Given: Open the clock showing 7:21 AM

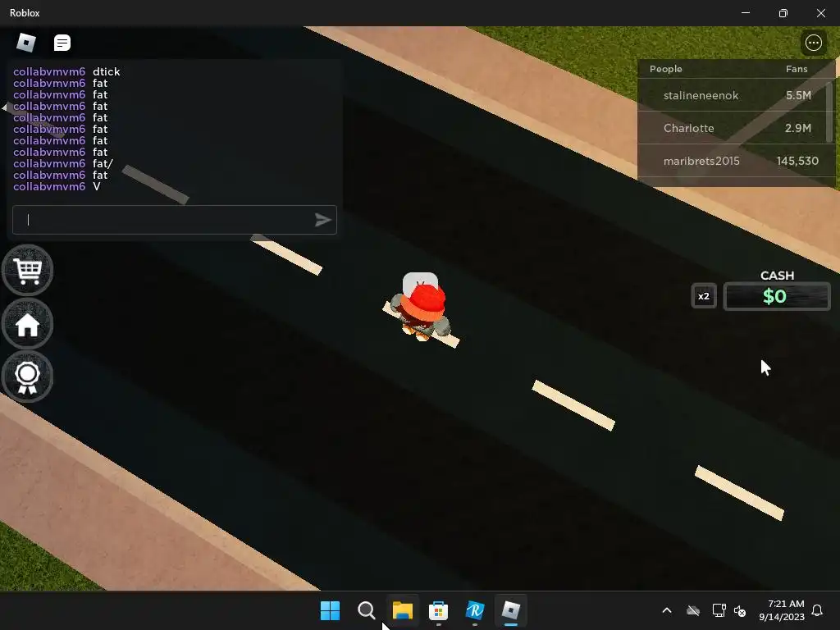Looking at the screenshot, I should [x=782, y=610].
